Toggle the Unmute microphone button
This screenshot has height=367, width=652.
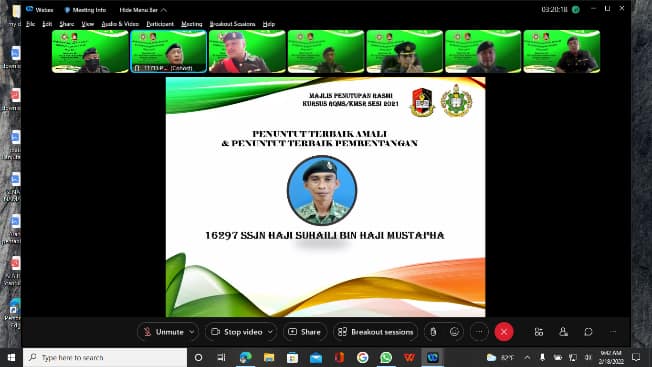[x=164, y=332]
